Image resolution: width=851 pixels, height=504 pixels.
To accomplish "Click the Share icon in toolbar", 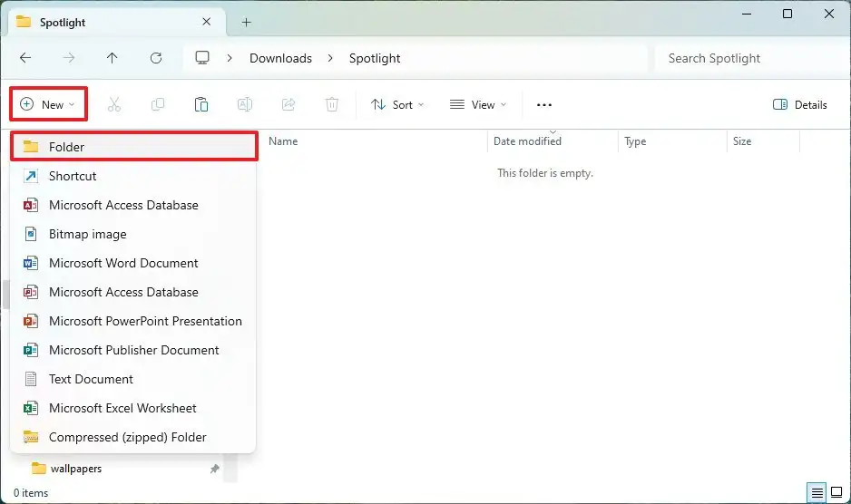I will point(289,104).
